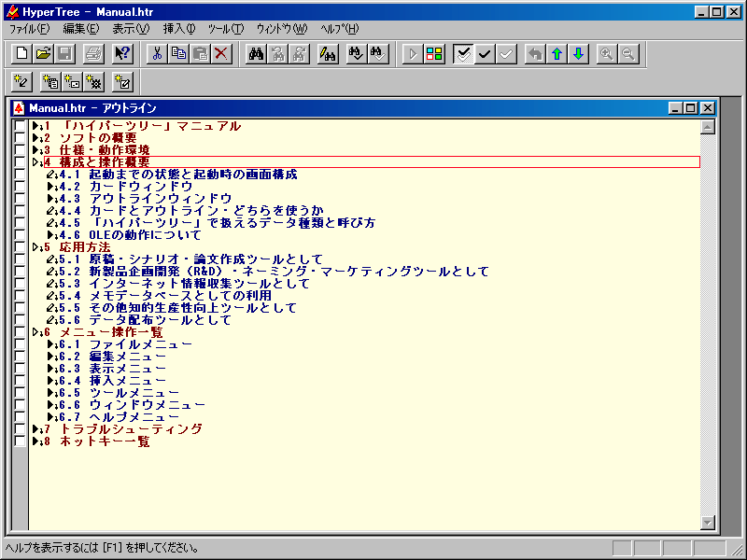
Task: Click the gray back arrow icon
Action: click(535, 54)
